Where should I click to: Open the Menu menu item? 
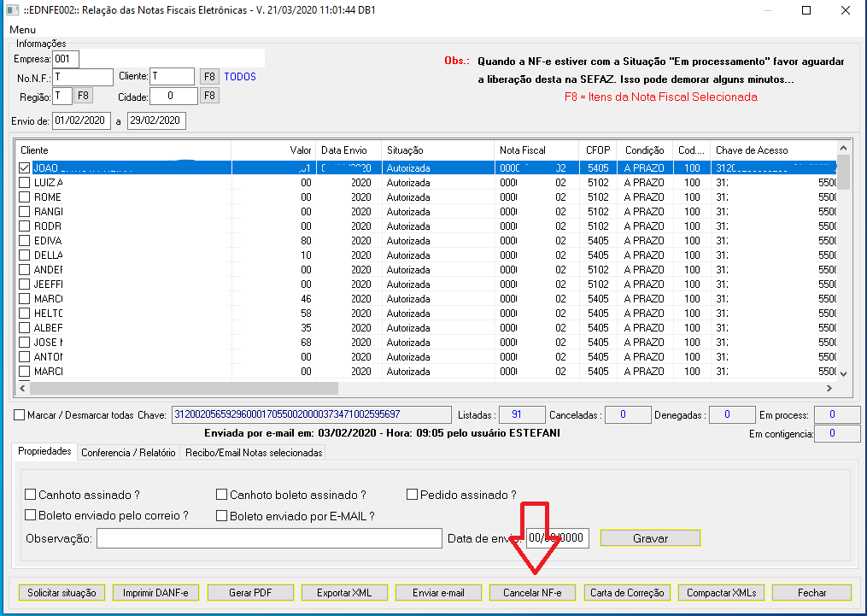point(22,30)
